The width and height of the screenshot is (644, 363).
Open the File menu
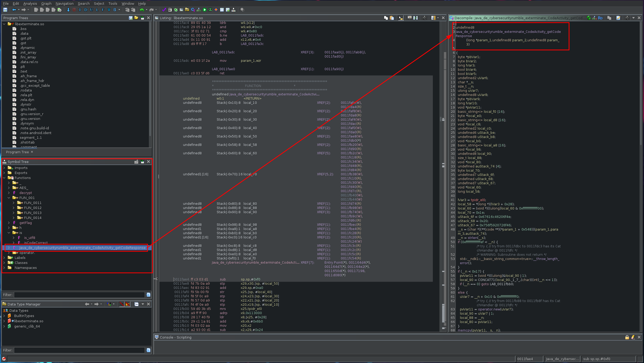point(6,3)
